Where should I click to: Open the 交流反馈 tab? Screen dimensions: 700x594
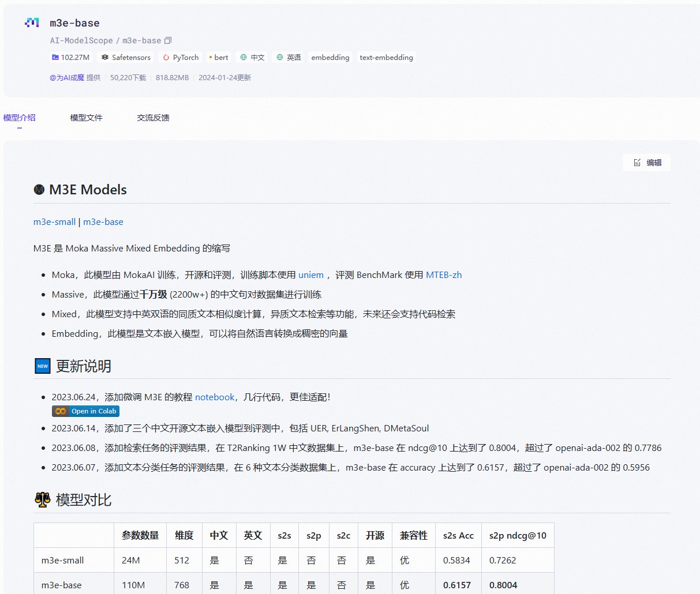154,118
